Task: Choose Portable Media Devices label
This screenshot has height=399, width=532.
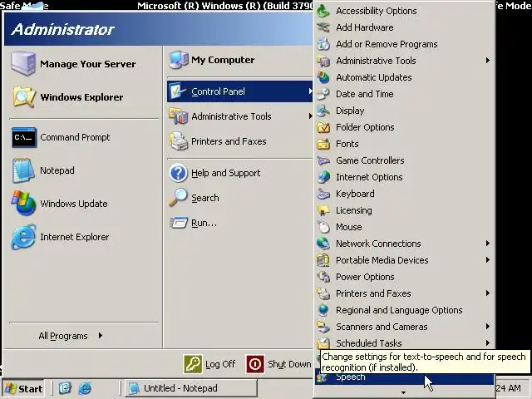Action: click(x=382, y=260)
